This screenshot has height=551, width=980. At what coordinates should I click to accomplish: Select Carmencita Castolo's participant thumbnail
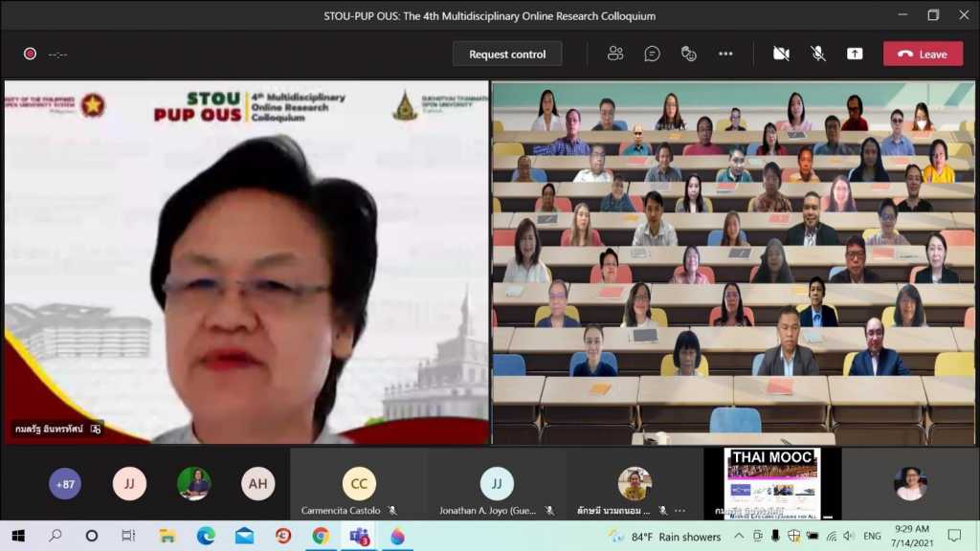tap(359, 484)
